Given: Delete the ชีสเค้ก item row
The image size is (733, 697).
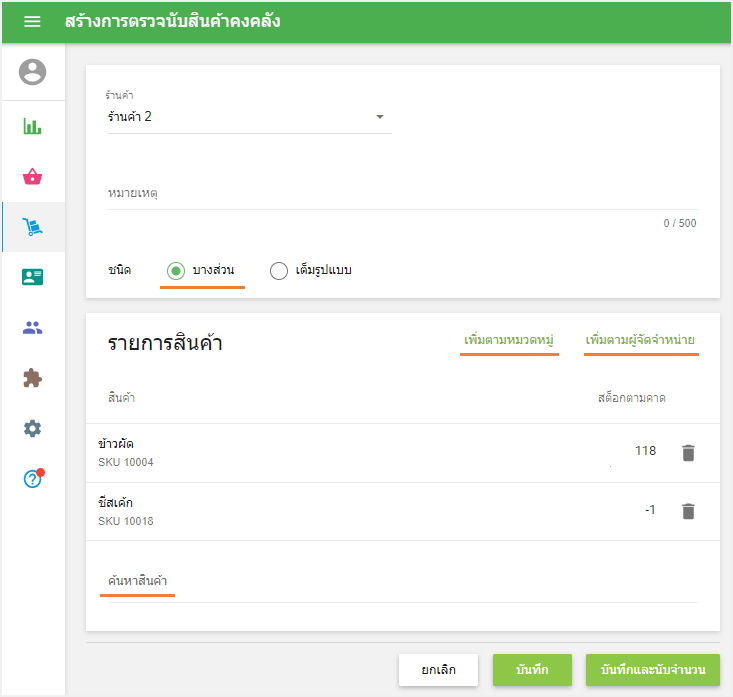Looking at the screenshot, I should [688, 511].
